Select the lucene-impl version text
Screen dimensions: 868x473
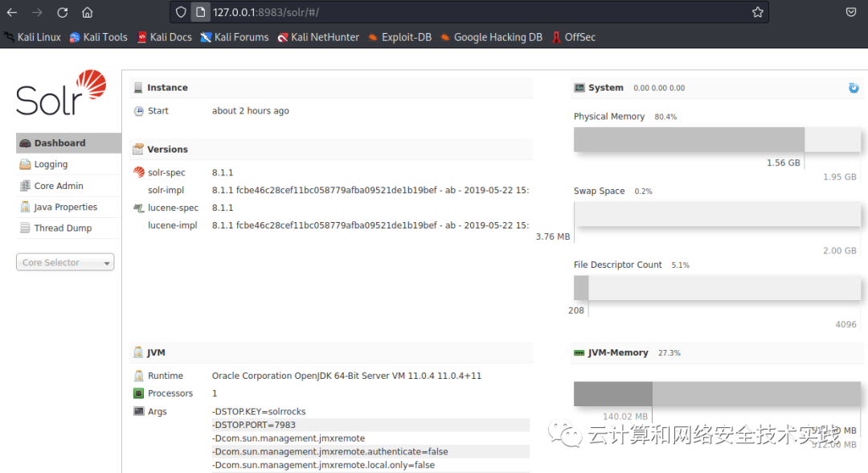[371, 225]
